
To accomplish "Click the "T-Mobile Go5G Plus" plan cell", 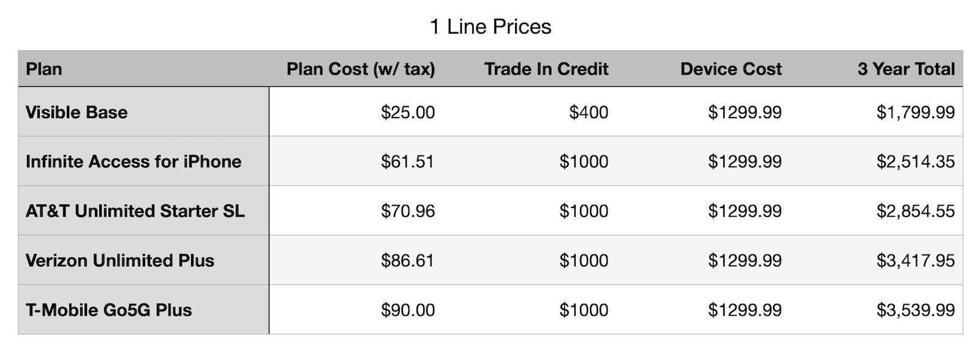I will click(x=108, y=310).
